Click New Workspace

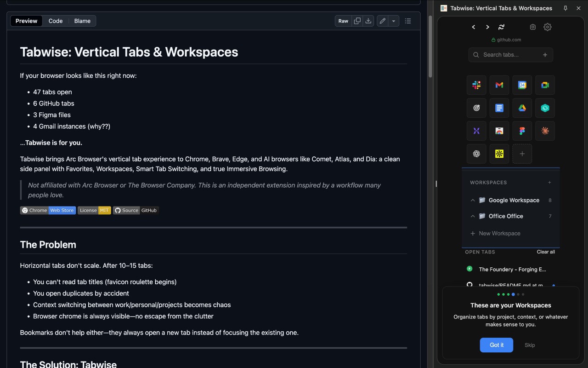tap(495, 233)
